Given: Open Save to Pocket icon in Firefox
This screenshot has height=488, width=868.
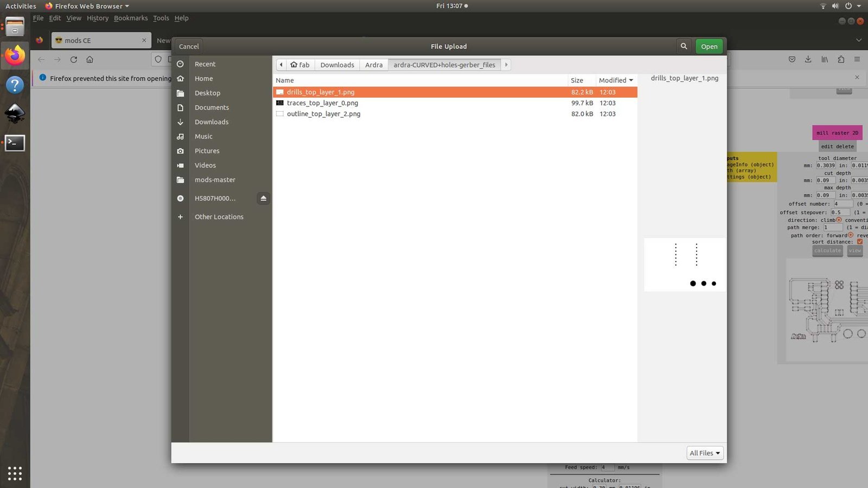Looking at the screenshot, I should [792, 60].
